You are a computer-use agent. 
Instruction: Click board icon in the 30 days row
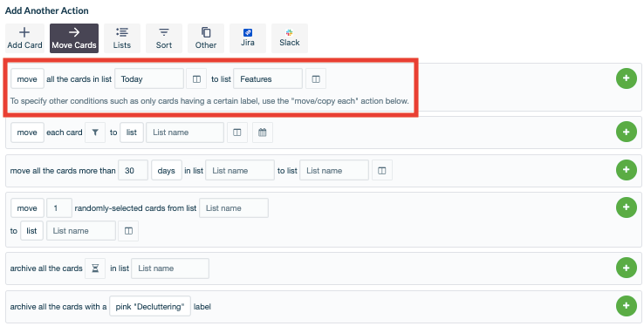click(382, 171)
